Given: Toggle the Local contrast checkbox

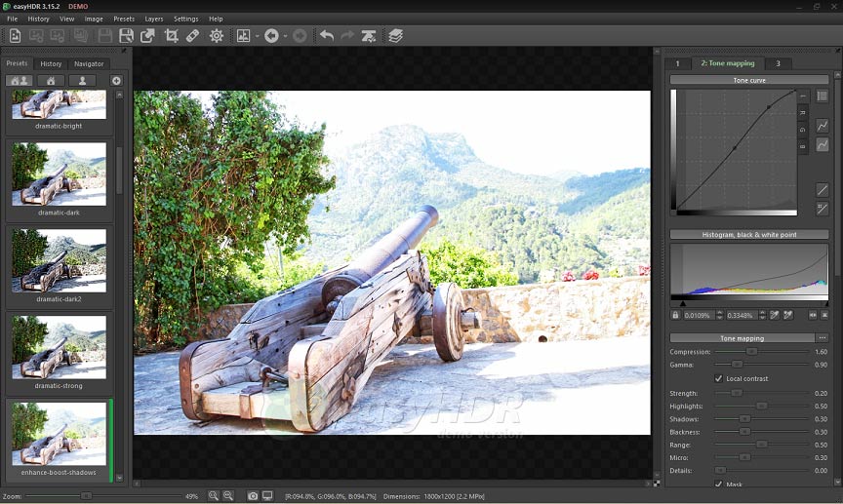Looking at the screenshot, I should [x=718, y=378].
